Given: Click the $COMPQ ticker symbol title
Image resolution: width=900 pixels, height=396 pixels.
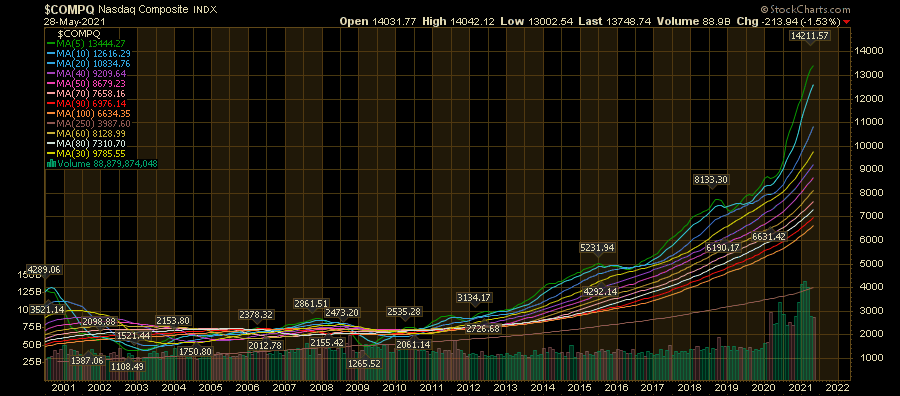Looking at the screenshot, I should 69,9.
